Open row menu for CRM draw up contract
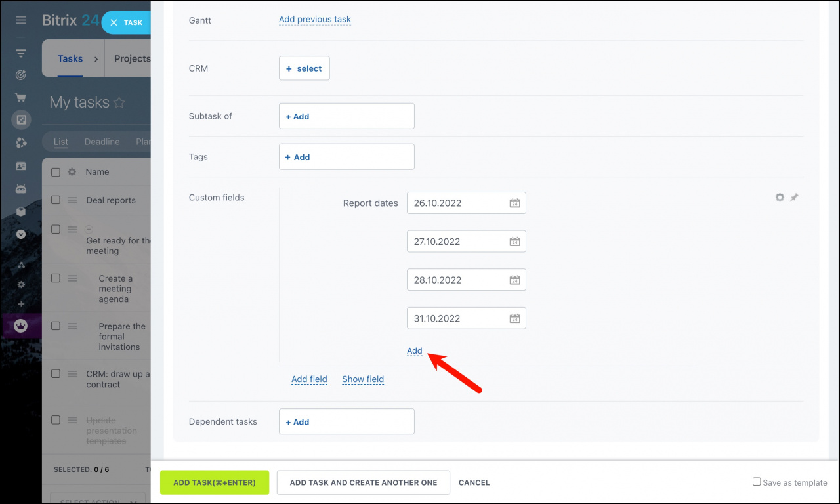This screenshot has height=504, width=840. [x=73, y=374]
